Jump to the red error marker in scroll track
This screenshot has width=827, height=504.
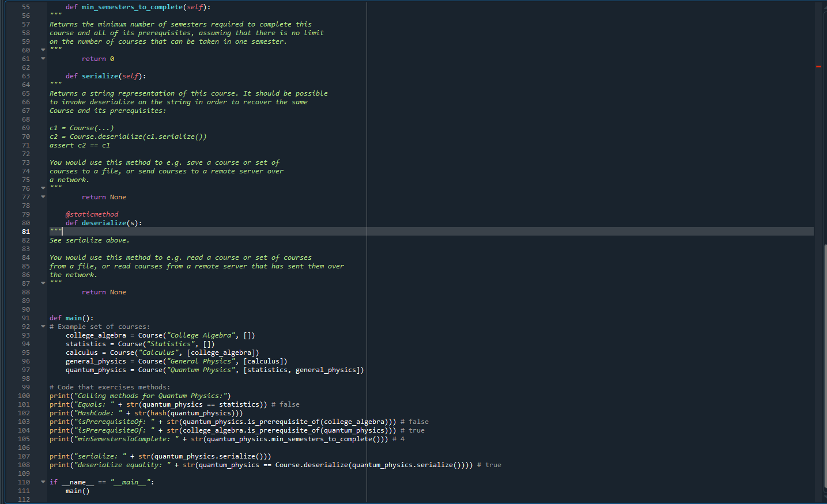[x=818, y=67]
